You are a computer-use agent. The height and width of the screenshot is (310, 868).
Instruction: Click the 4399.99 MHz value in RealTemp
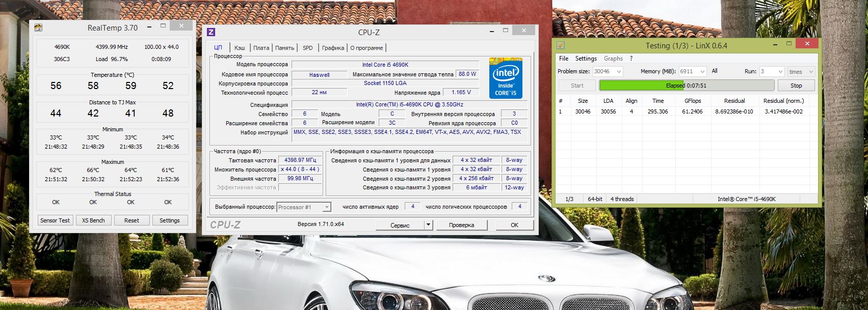(x=112, y=47)
